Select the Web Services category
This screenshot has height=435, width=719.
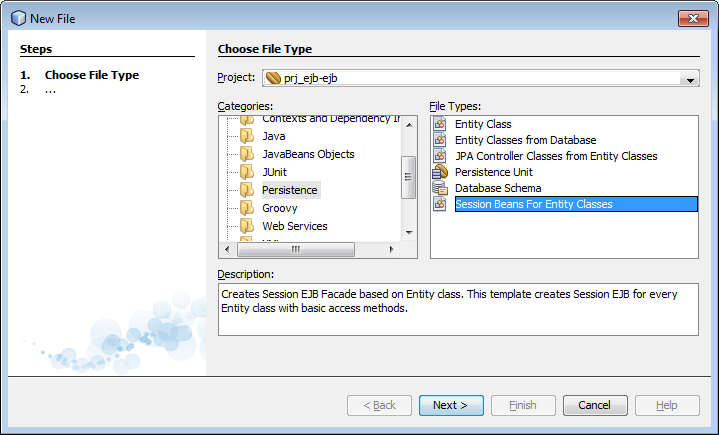[295, 226]
